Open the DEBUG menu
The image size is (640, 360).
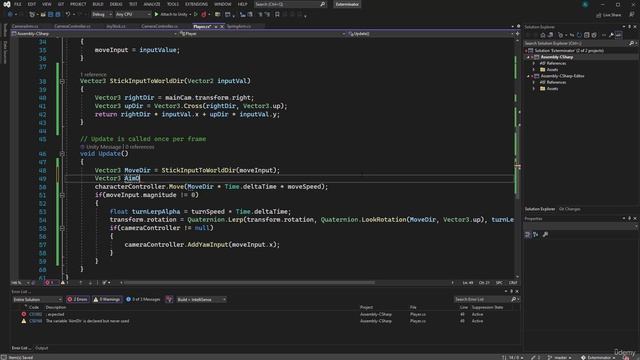click(x=116, y=4)
